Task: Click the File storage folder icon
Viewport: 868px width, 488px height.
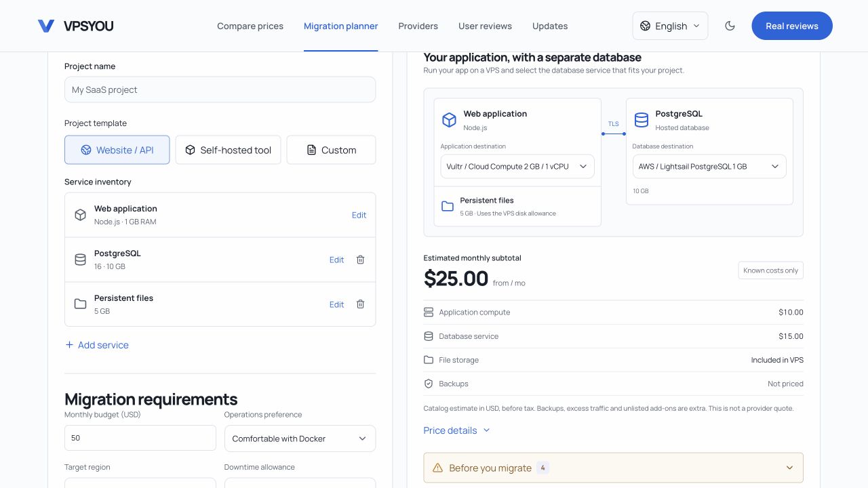Action: point(428,360)
